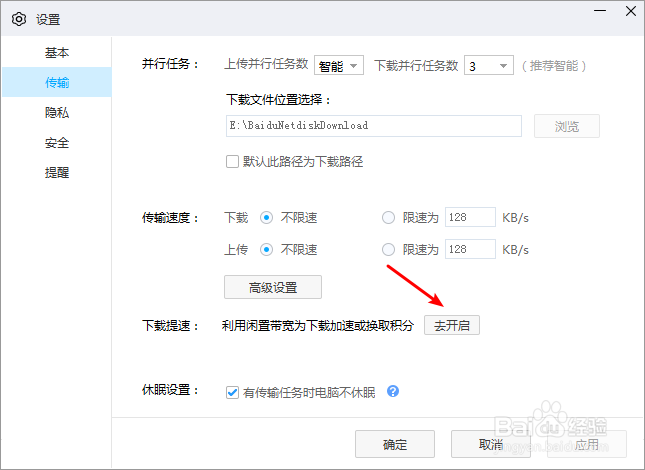Select 不限速 for 上传 speed
645x470 pixels.
point(266,250)
